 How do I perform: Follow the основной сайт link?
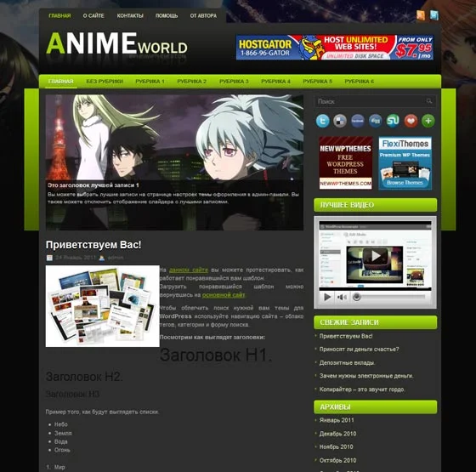click(224, 295)
